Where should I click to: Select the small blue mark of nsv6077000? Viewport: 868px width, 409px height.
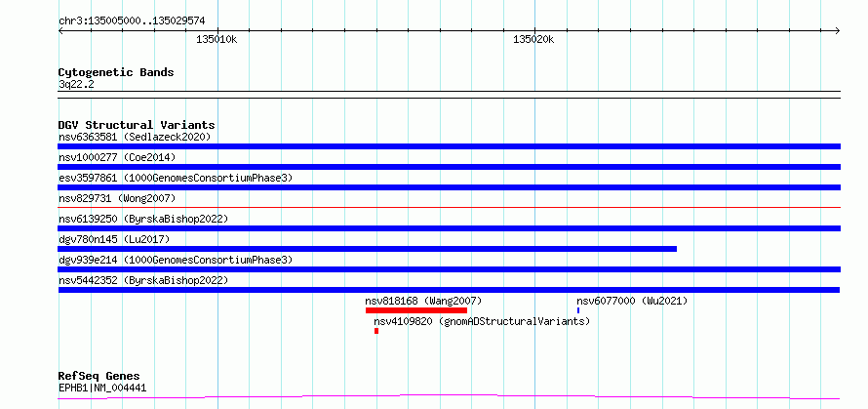pyautogui.click(x=578, y=310)
